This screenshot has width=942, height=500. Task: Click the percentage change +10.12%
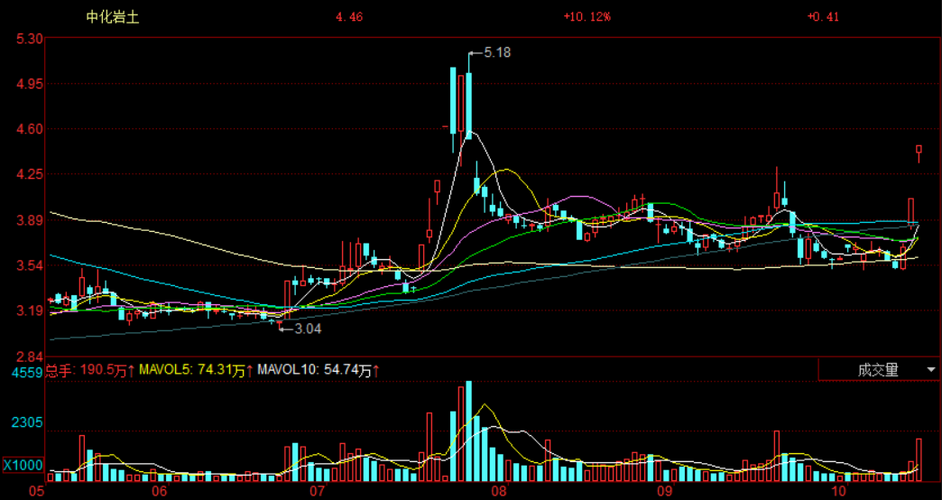(587, 17)
